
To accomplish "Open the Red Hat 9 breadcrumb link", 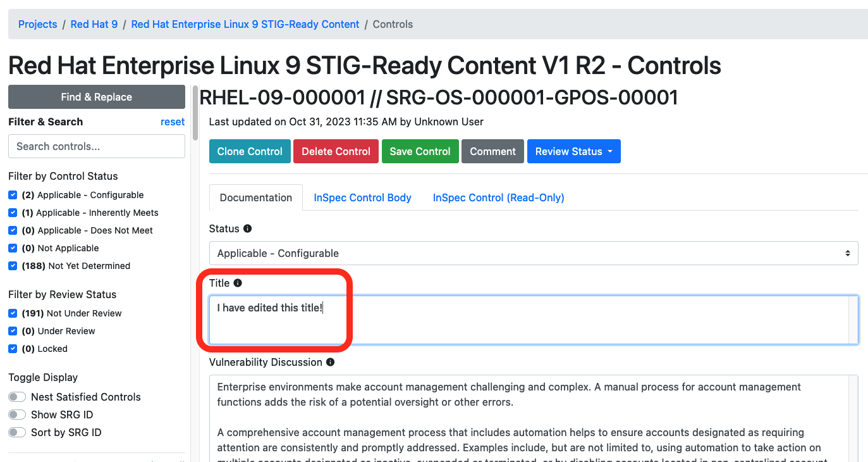I will [94, 24].
